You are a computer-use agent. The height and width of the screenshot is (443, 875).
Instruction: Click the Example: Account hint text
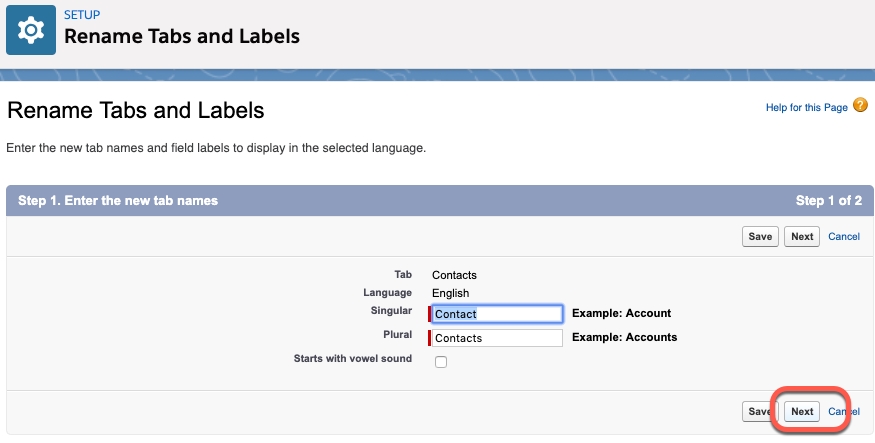622,313
